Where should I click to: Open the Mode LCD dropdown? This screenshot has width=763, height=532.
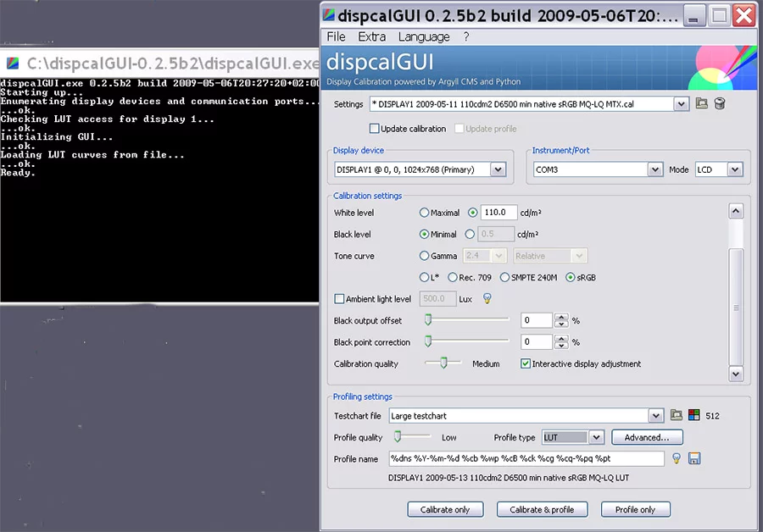pos(735,169)
